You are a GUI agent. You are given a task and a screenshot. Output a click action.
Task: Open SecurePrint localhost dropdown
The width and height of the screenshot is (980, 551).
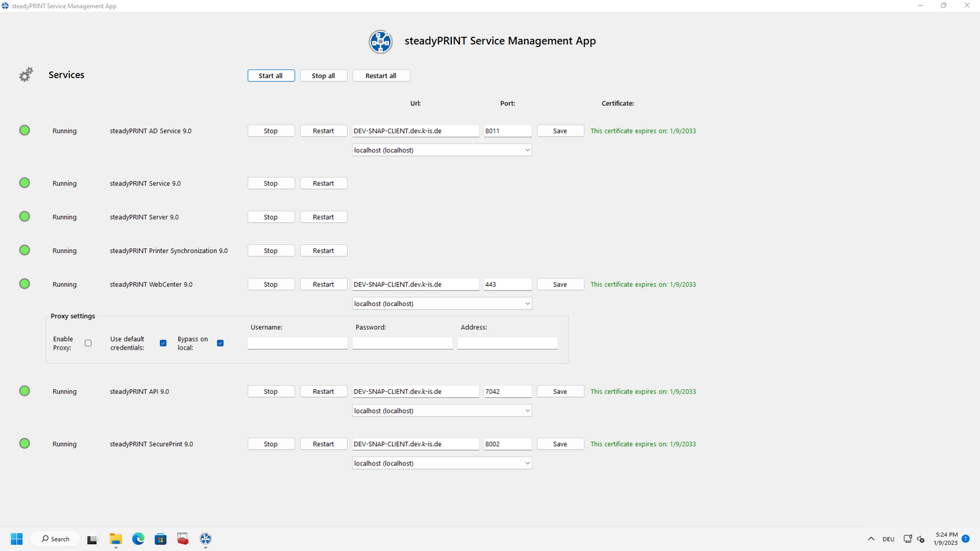(442, 463)
